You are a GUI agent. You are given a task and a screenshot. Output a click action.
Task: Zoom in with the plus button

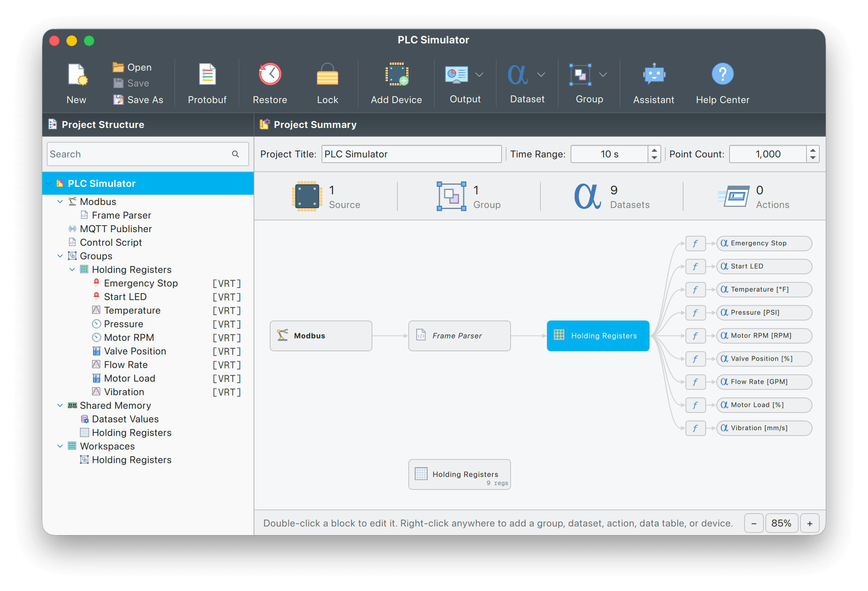point(810,523)
